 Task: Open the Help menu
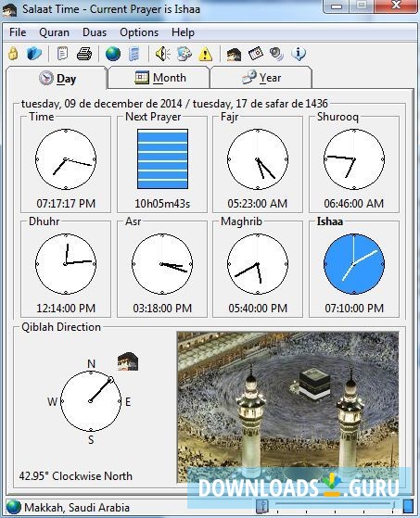pyautogui.click(x=183, y=32)
